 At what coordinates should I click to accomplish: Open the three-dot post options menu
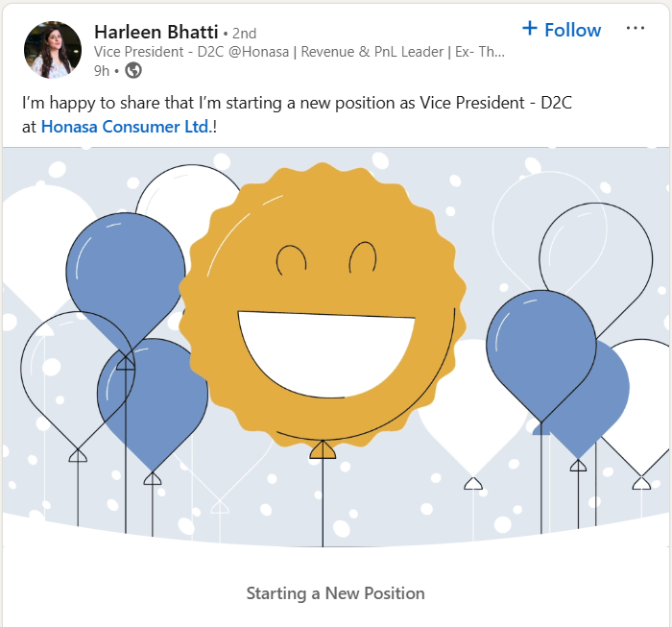click(636, 29)
